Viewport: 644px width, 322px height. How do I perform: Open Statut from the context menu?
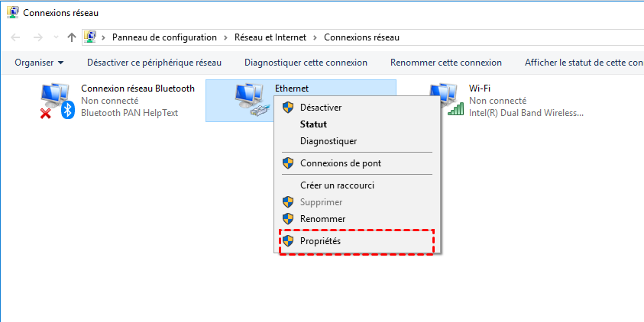coord(313,124)
